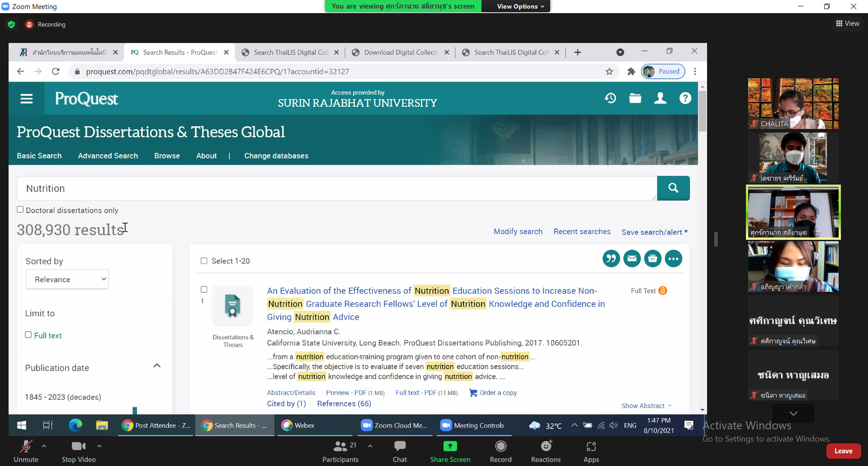Enable Doctoral dissertations only checkbox
The height and width of the screenshot is (466, 868).
coord(20,209)
